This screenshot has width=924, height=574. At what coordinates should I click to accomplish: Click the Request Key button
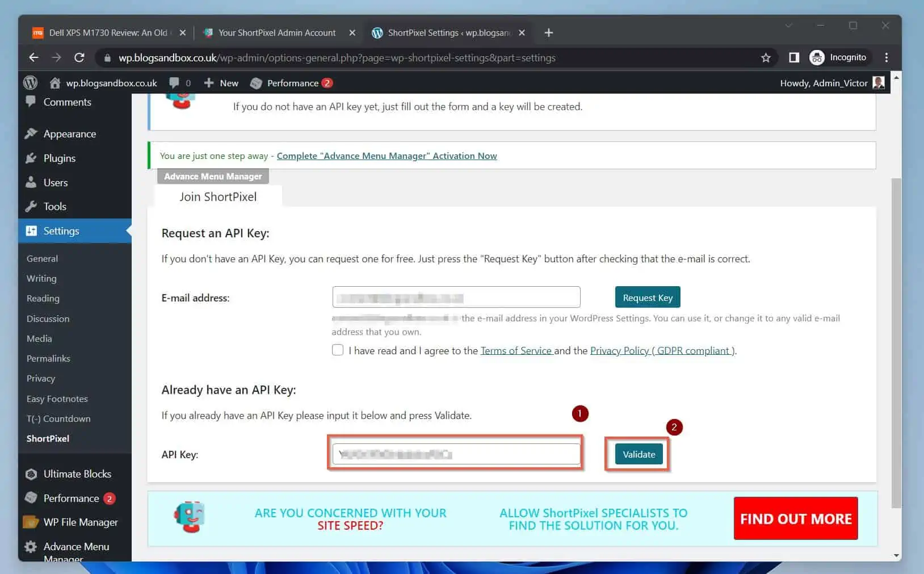coord(648,298)
